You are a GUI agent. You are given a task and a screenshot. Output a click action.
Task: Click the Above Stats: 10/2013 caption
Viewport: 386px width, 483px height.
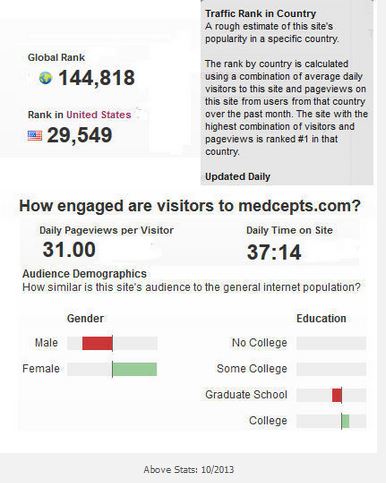coord(189,470)
